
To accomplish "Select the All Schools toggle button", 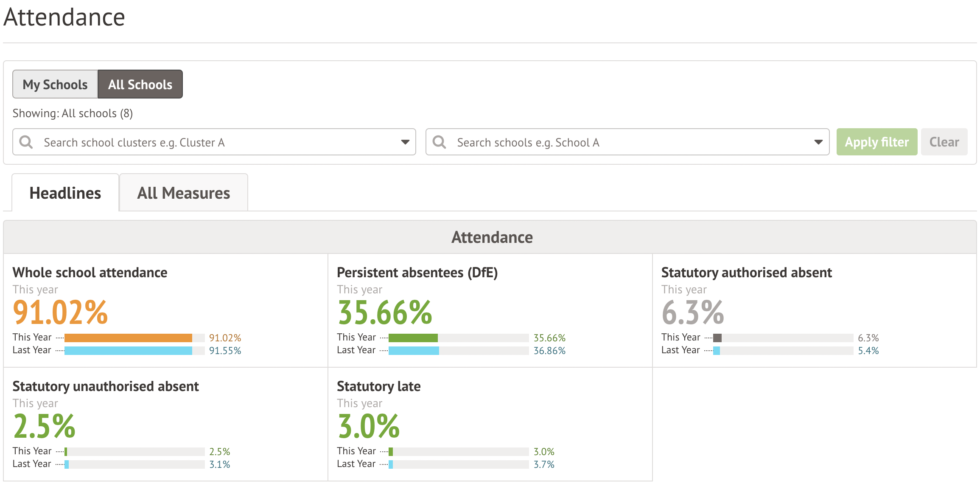I will coord(140,84).
